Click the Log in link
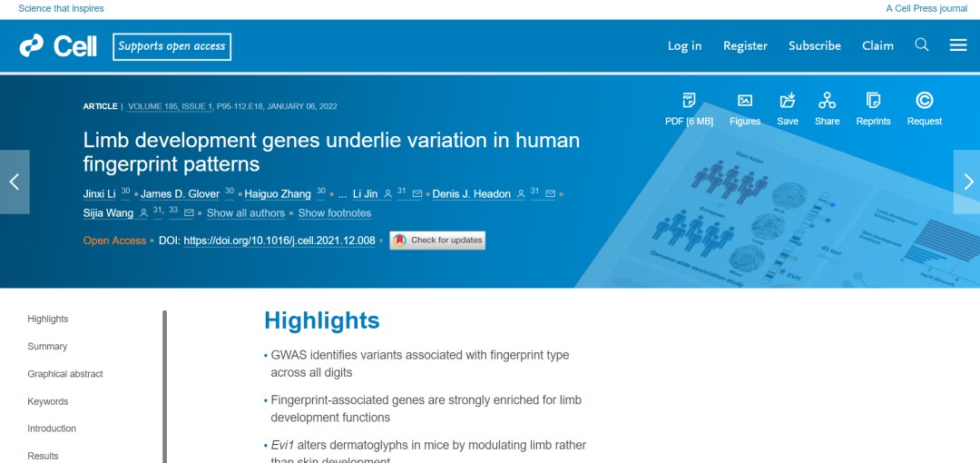 [684, 45]
